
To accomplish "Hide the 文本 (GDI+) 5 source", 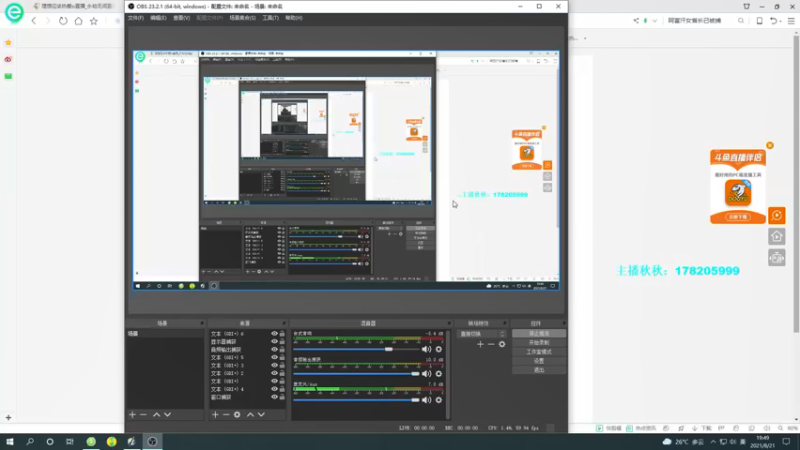I will (274, 357).
